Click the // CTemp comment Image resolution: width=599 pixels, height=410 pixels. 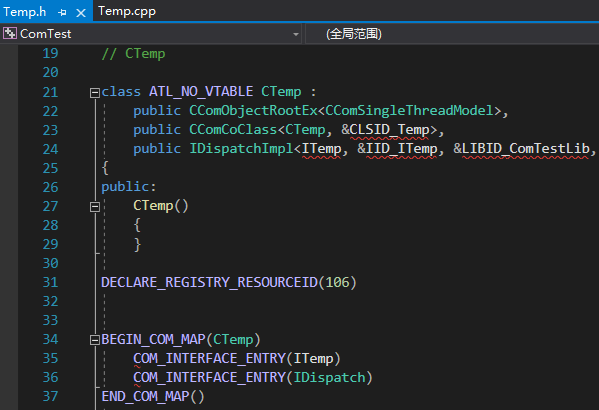[133, 53]
